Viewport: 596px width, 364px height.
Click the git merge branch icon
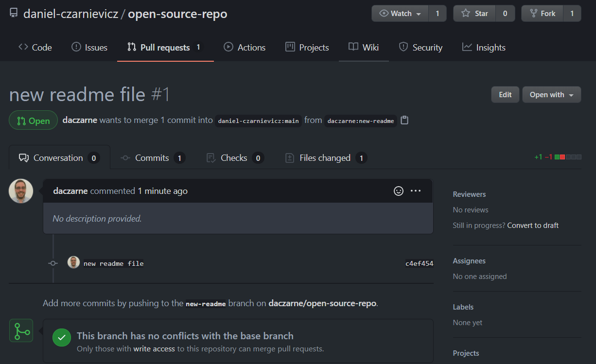21,330
